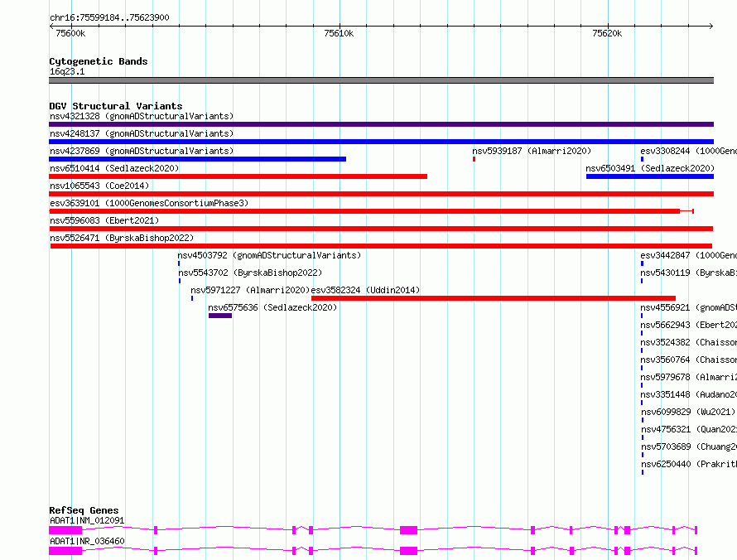Click the nsv4503792 gnomAD variant label
Viewport: 737px width, 560px height.
269,255
